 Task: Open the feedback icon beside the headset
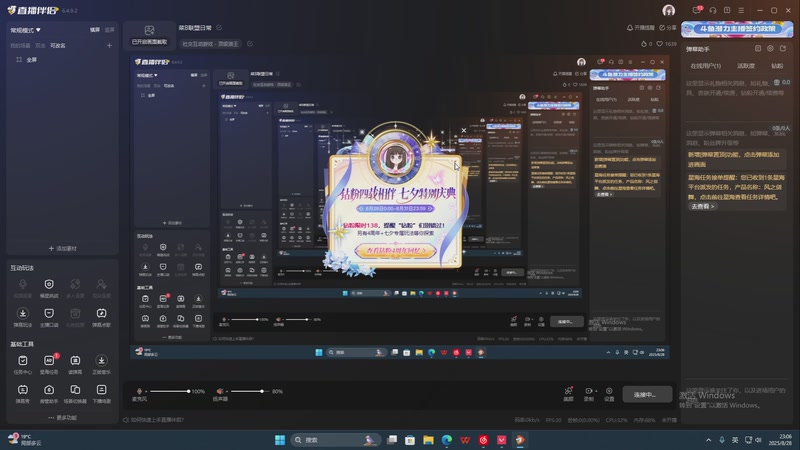pyautogui.click(x=727, y=10)
